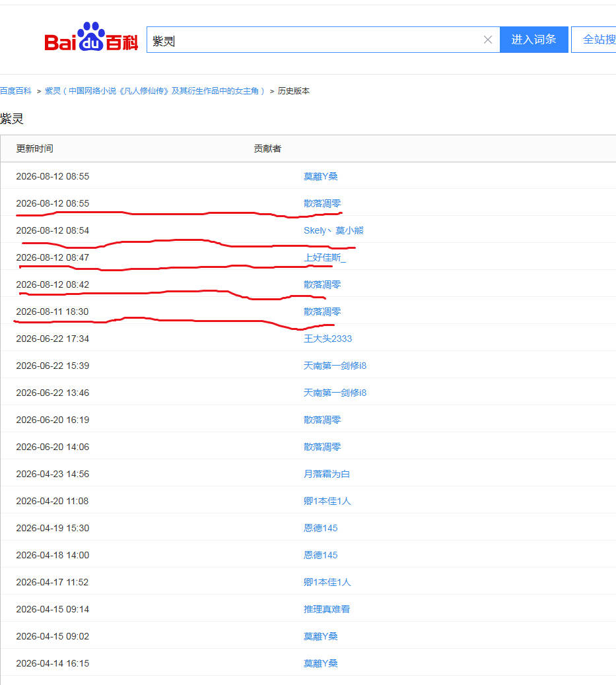Open 恩德145 at 04-19 15:30
This screenshot has height=685, width=616.
[x=320, y=528]
